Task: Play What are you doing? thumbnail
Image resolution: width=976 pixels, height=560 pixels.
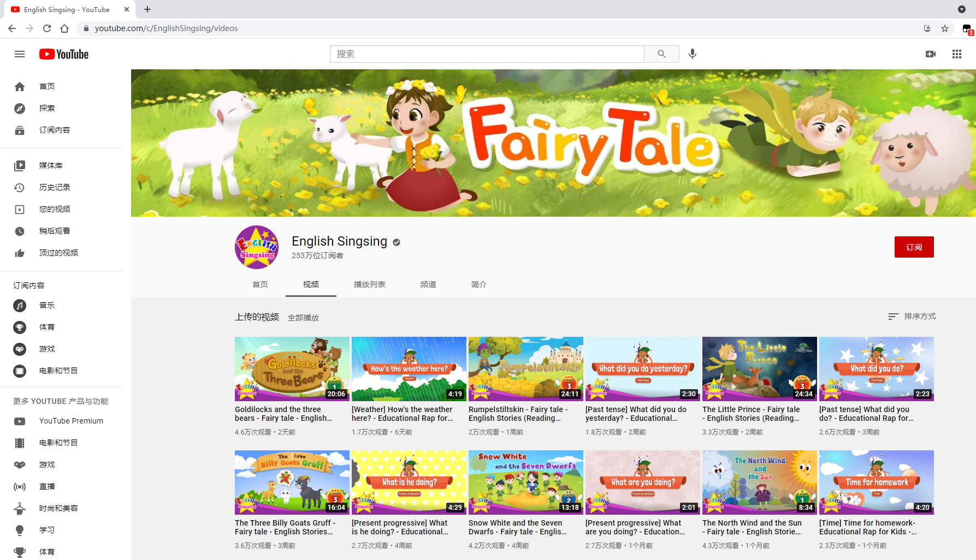Action: (x=643, y=482)
